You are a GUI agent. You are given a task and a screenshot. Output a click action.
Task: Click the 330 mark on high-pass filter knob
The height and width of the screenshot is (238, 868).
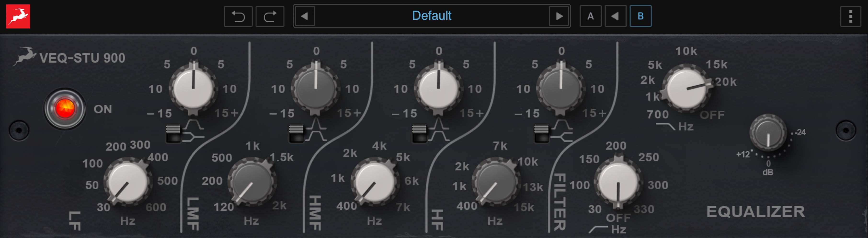(x=644, y=209)
